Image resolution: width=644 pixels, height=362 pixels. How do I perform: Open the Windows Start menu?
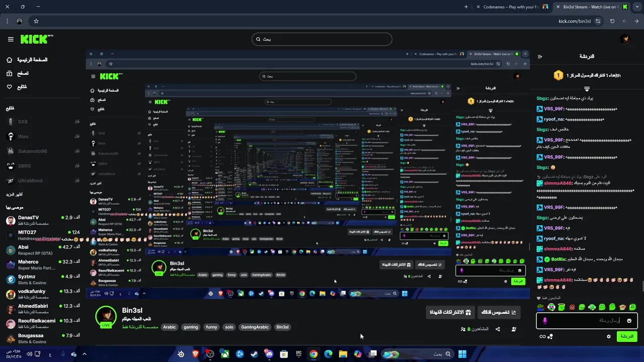tap(462, 354)
